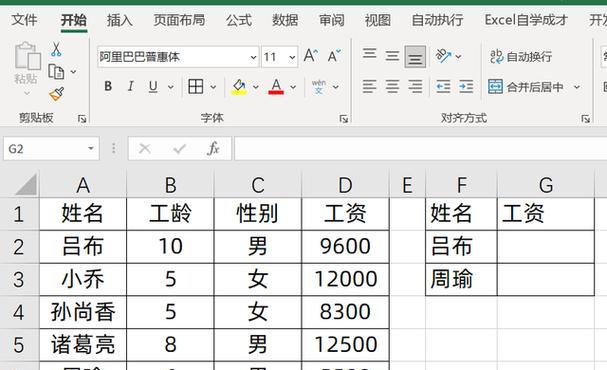This screenshot has height=370, width=607.
Task: Select column G header
Action: point(546,185)
